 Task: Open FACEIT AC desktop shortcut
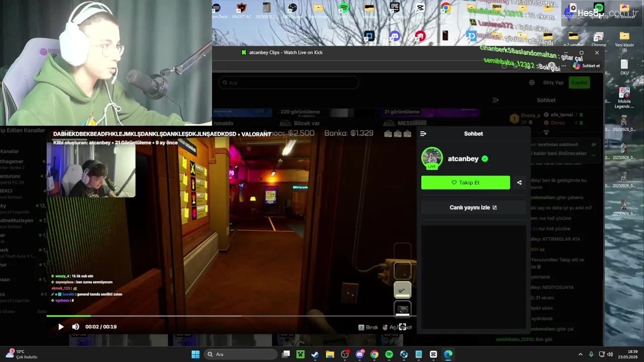click(x=242, y=11)
